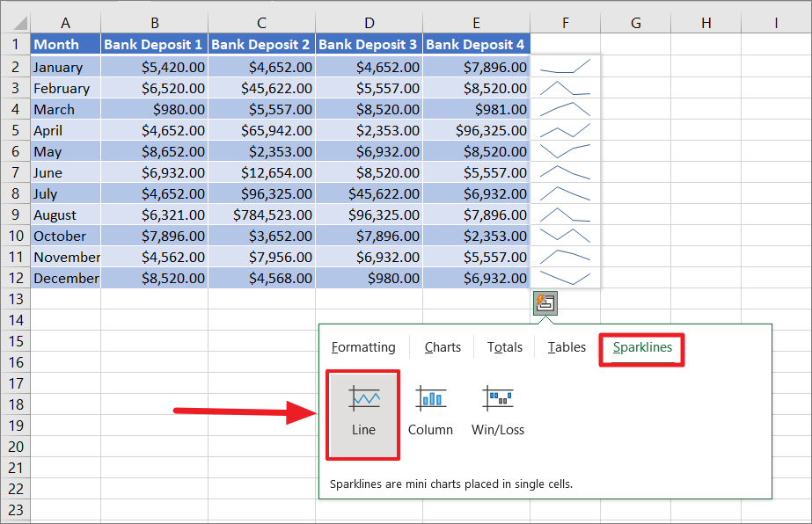
Task: Click the January row sparkline cell
Action: (x=565, y=67)
